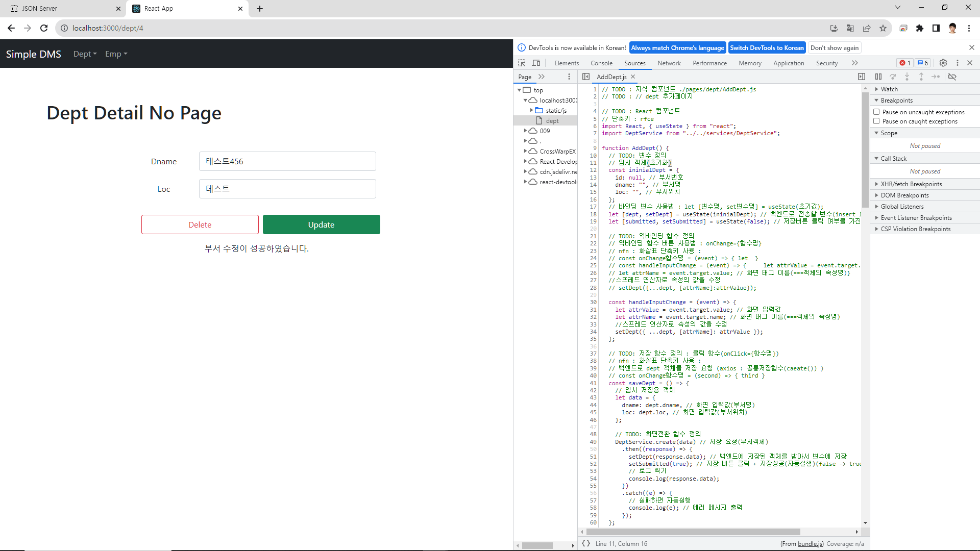Click Switch DevTools to Korean
The height and width of the screenshot is (551, 980).
click(767, 48)
